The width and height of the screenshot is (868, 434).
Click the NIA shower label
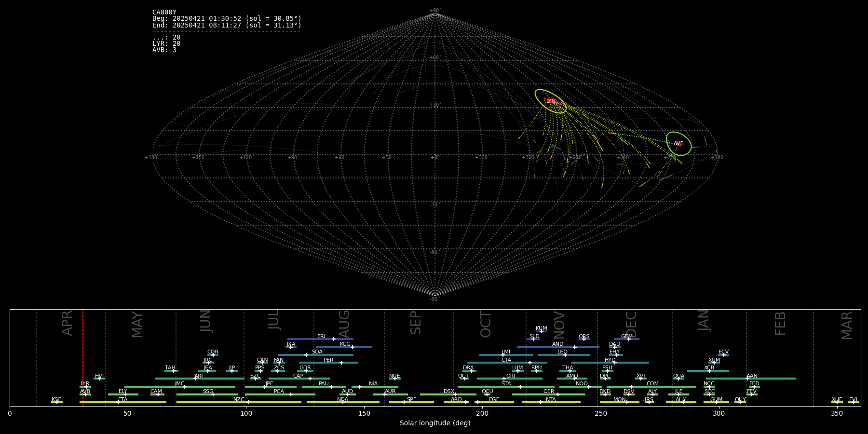pyautogui.click(x=373, y=384)
